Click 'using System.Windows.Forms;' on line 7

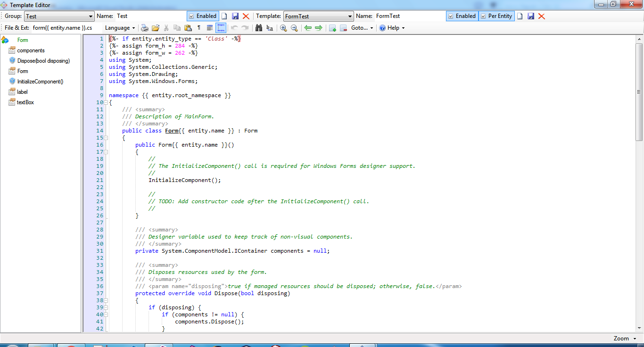pyautogui.click(x=153, y=81)
